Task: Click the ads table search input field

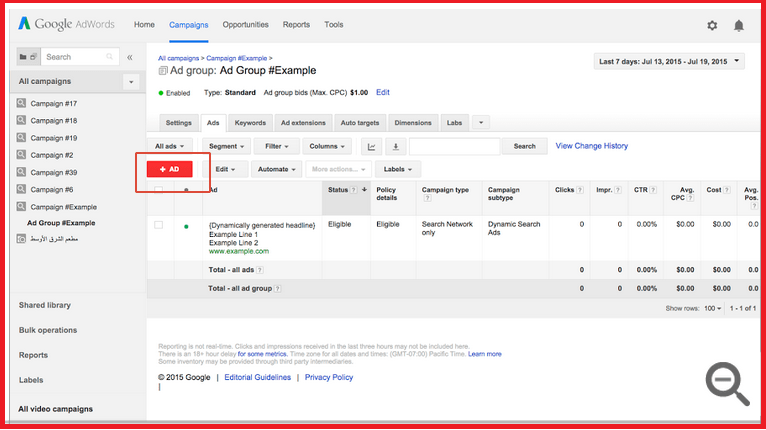Action: click(x=454, y=146)
